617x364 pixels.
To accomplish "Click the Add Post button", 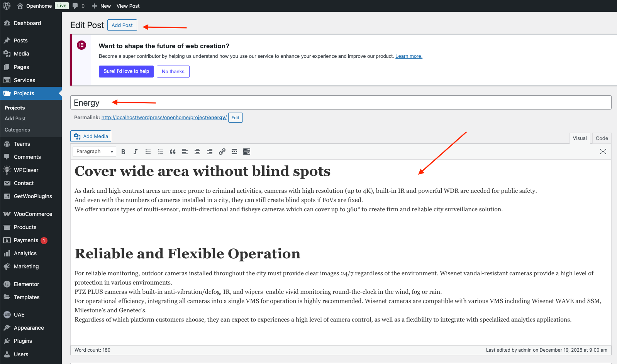I will pyautogui.click(x=122, y=25).
